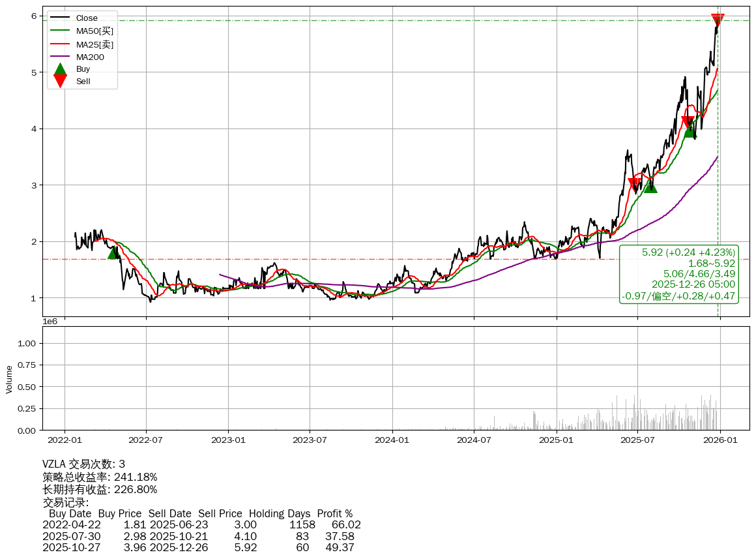Click the Volume axis label

click(x=9, y=379)
